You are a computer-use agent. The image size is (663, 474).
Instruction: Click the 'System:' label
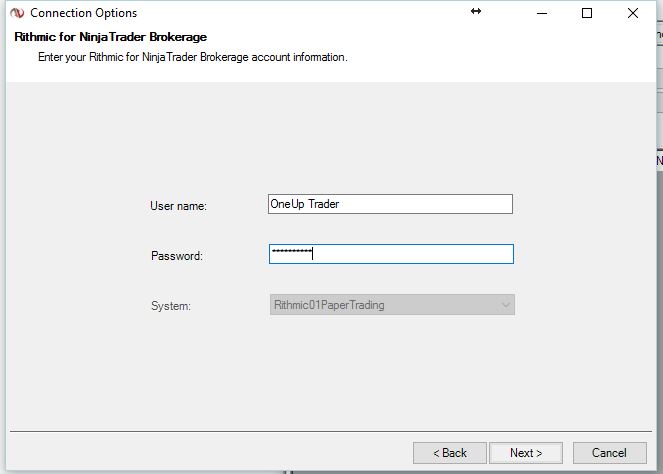click(171, 306)
